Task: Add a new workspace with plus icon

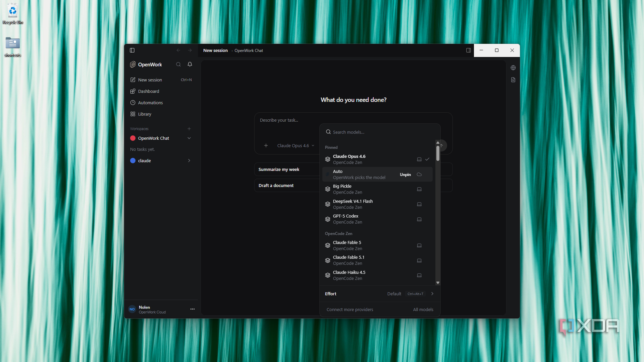Action: [189, 129]
